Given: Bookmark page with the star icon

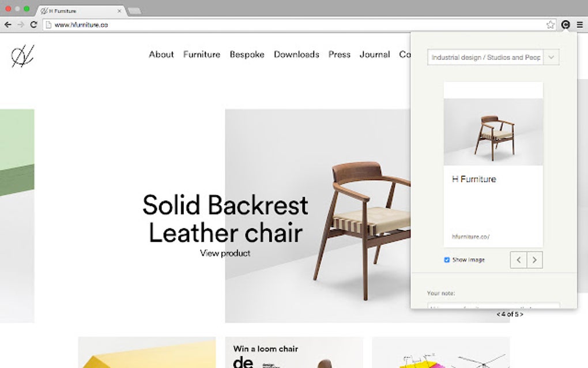Looking at the screenshot, I should (x=550, y=25).
